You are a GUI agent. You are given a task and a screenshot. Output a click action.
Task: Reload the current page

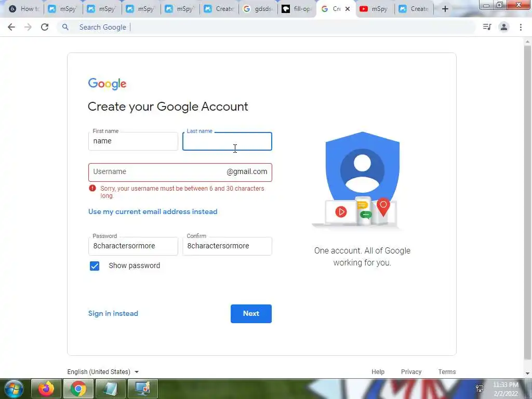45,27
